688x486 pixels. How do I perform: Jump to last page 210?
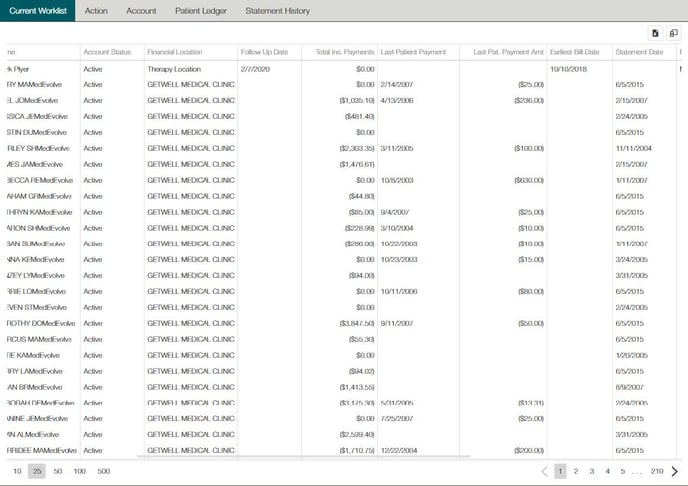tap(657, 471)
